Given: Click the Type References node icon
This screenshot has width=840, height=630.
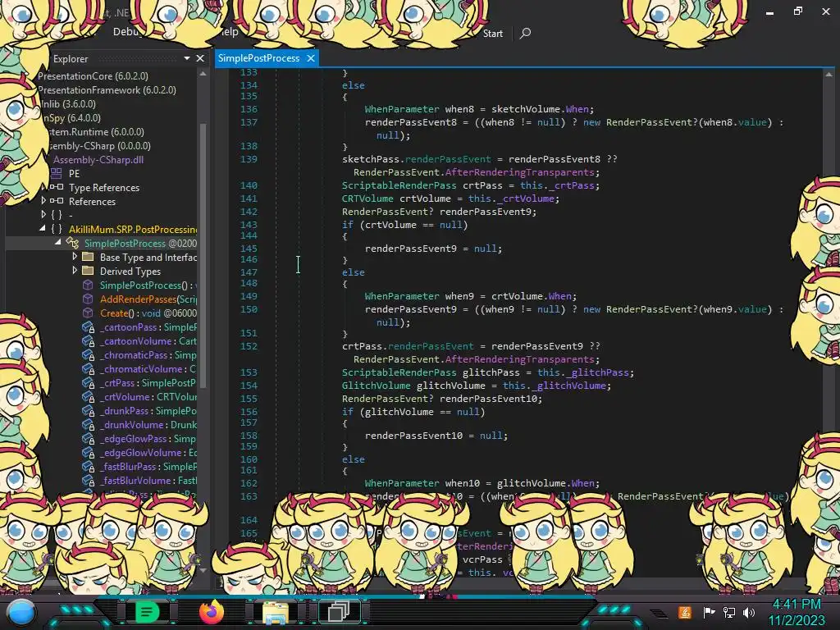Looking at the screenshot, I should pos(57,187).
